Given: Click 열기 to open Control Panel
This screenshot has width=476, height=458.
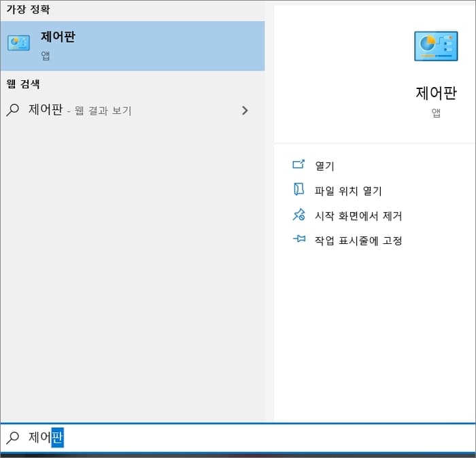Looking at the screenshot, I should click(324, 166).
